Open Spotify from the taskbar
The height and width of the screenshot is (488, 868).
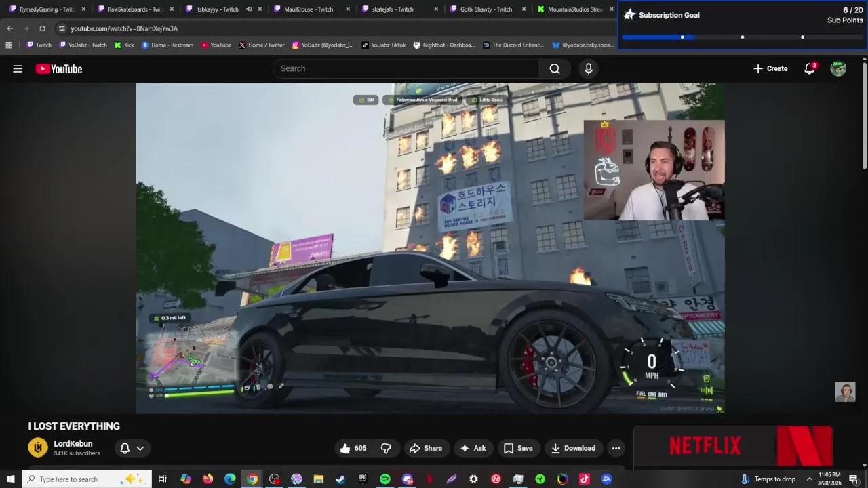coord(384,479)
